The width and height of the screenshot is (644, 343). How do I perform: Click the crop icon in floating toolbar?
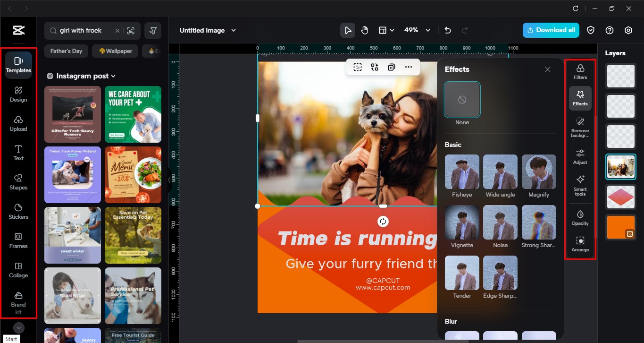(x=358, y=68)
